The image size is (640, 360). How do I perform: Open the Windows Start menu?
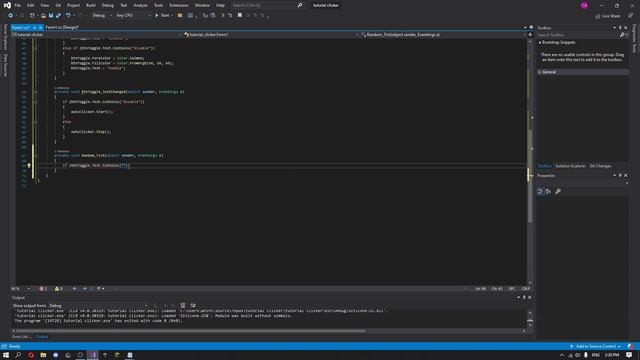(6, 355)
